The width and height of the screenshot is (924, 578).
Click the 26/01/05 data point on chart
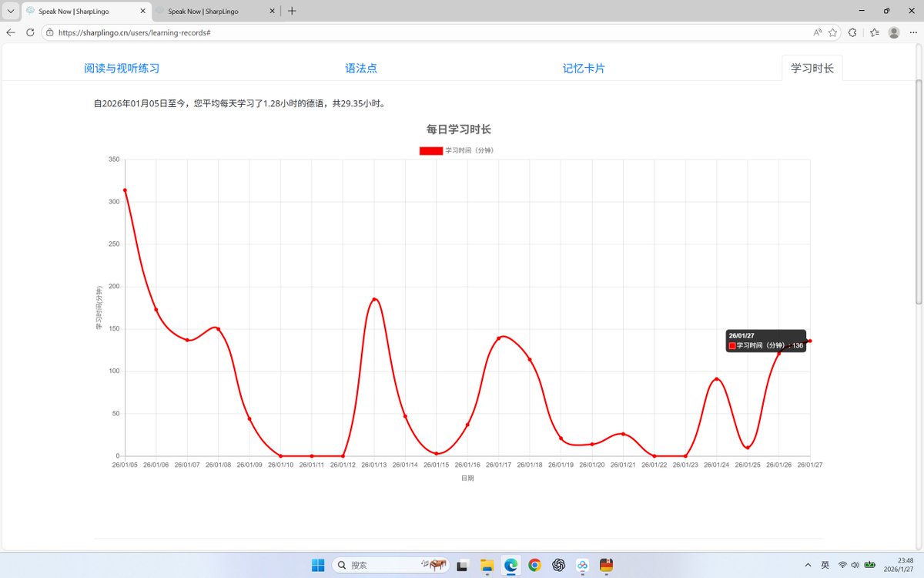pyautogui.click(x=125, y=190)
